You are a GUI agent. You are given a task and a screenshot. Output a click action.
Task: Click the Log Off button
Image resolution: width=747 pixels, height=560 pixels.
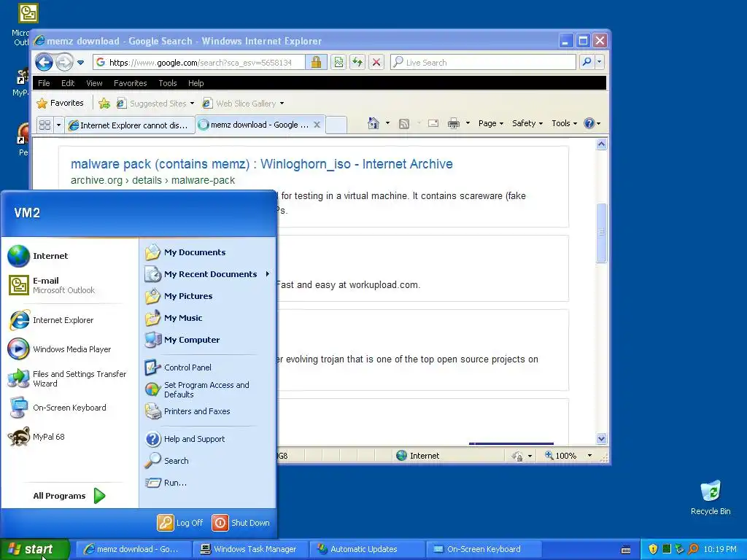pos(181,523)
